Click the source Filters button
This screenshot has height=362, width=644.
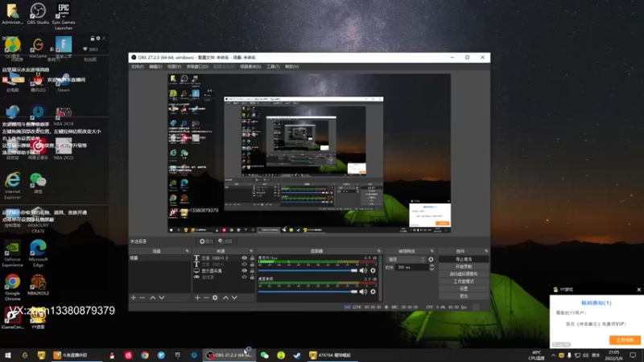[225, 241]
